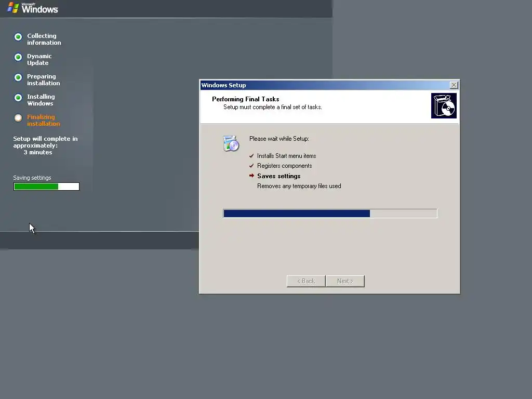
Task: Click the Dynamic Update step indicator
Action: [x=18, y=57]
